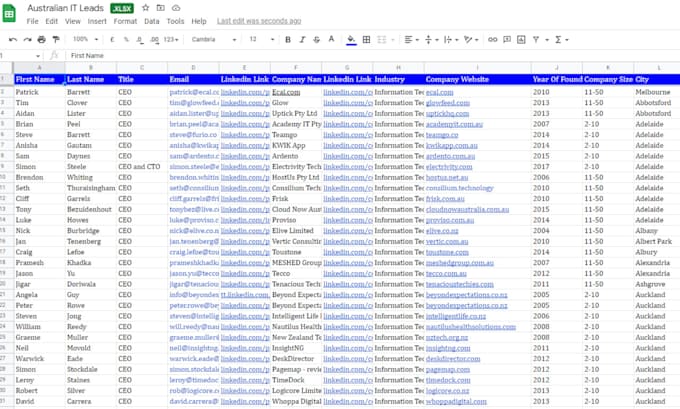Open the Tools menu
Image resolution: width=680 pixels, height=409 pixels.
(x=175, y=21)
